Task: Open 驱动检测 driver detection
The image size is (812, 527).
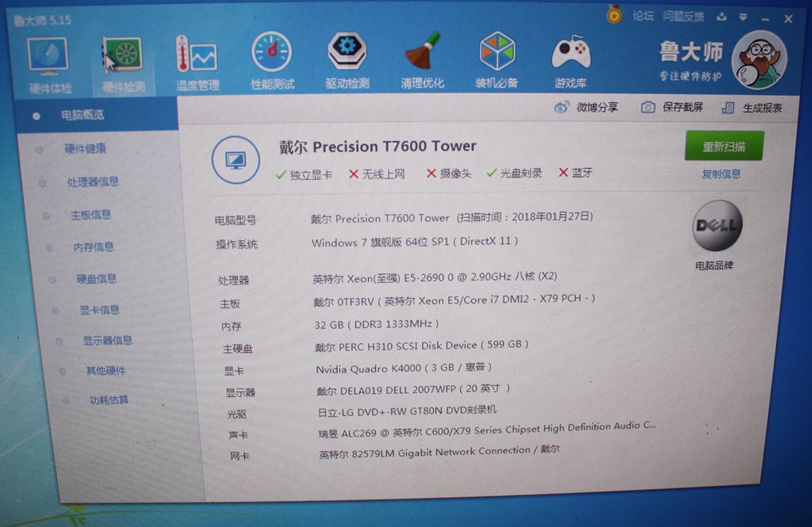Action: (347, 60)
